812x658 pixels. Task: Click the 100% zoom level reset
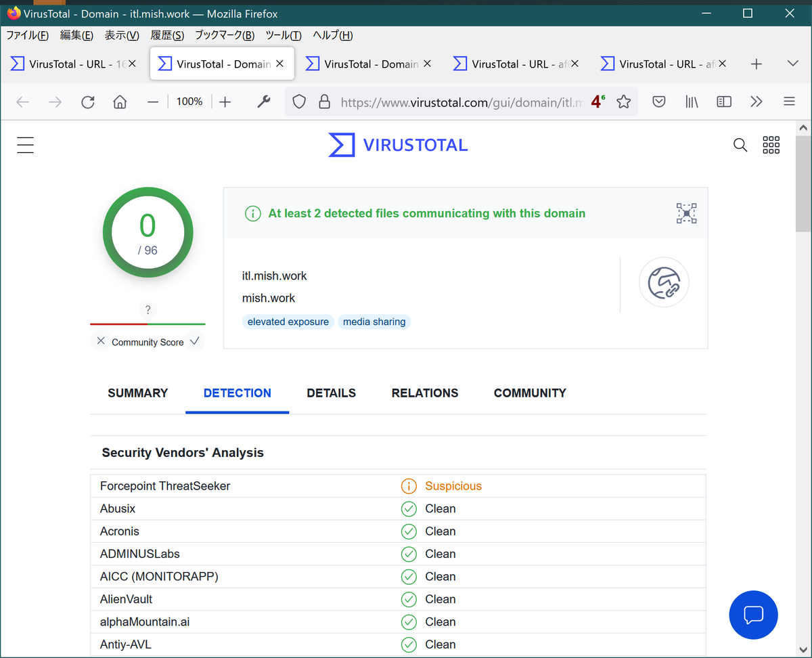(189, 102)
